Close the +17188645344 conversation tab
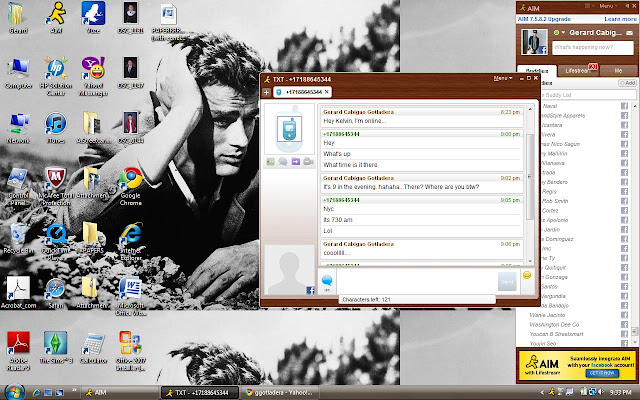The image size is (640, 400). point(327,92)
